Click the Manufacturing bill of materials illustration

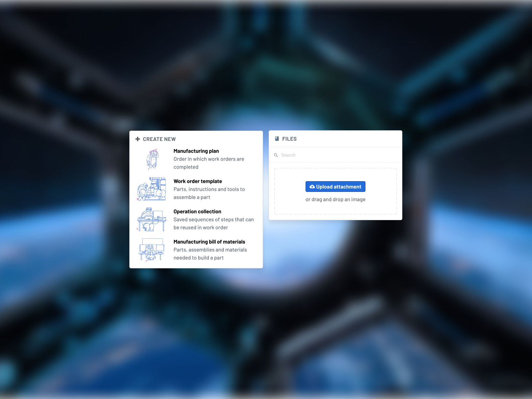point(152,249)
